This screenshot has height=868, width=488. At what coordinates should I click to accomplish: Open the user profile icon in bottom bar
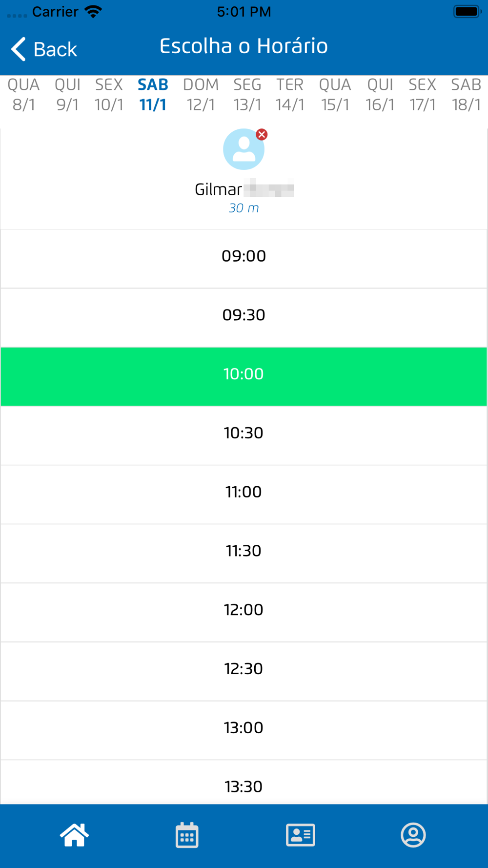pos(413,835)
